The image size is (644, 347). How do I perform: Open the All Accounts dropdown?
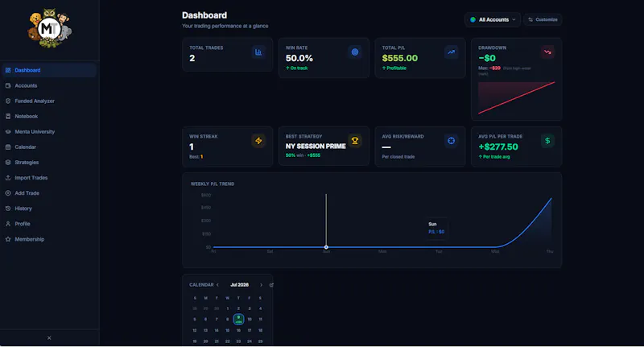point(493,19)
